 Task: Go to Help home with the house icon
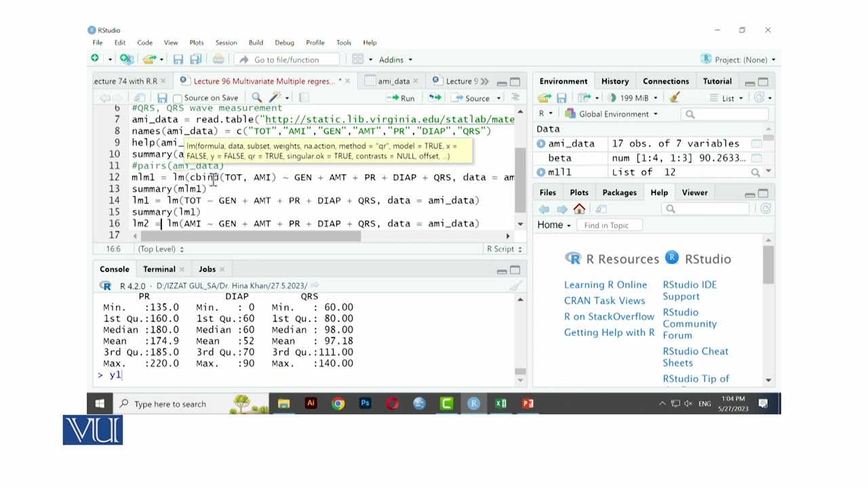579,209
